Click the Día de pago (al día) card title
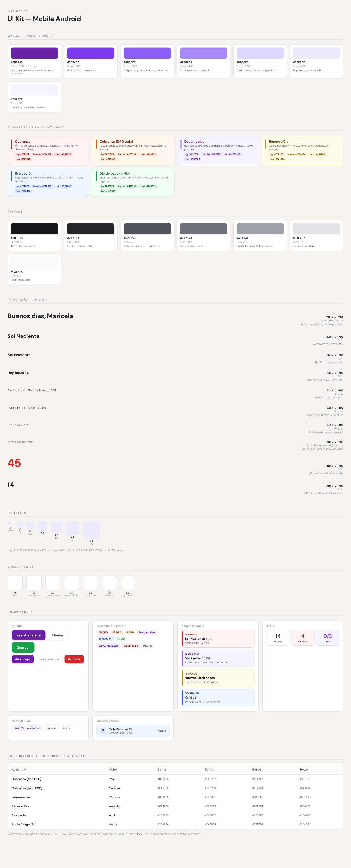This screenshot has height=868, width=351. click(115, 173)
